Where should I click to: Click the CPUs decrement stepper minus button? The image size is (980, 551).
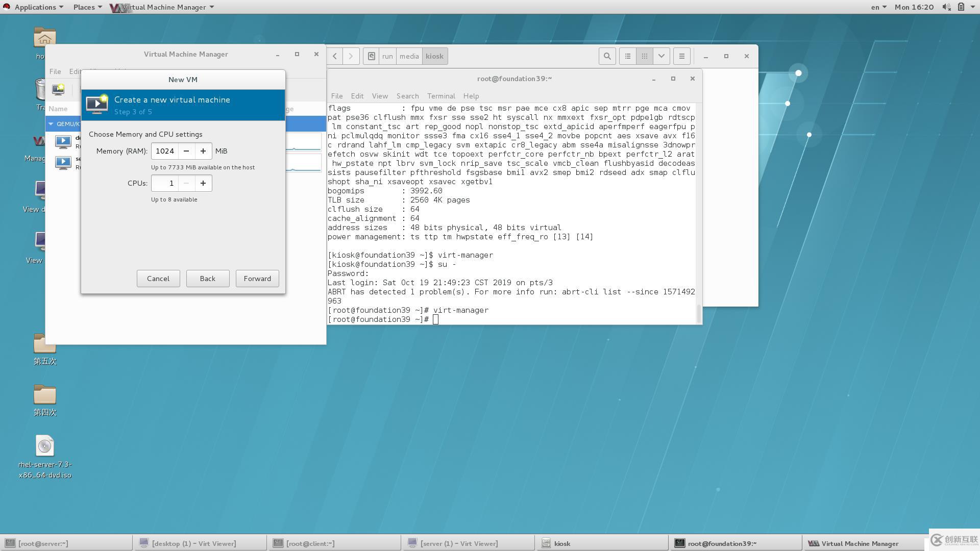coord(186,183)
